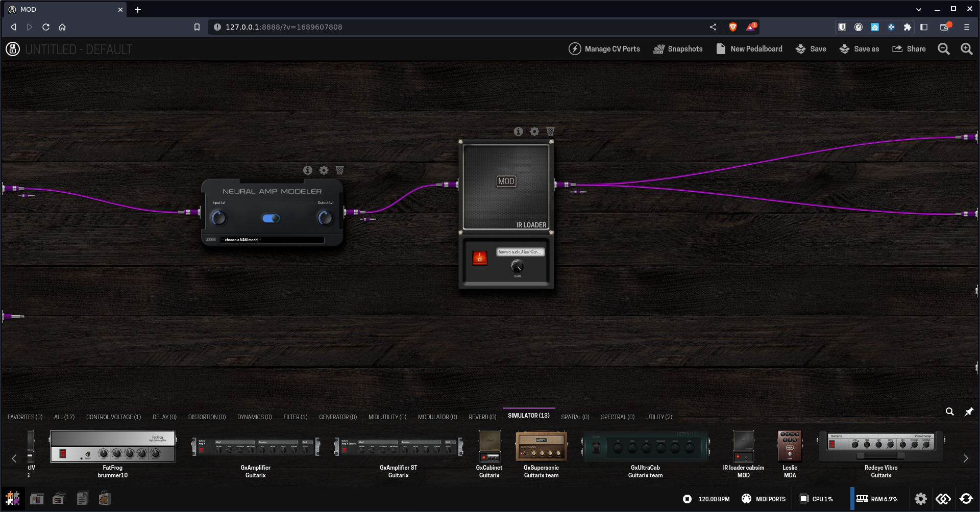
Task: Select the ALL (17) category tab
Action: pyautogui.click(x=64, y=417)
